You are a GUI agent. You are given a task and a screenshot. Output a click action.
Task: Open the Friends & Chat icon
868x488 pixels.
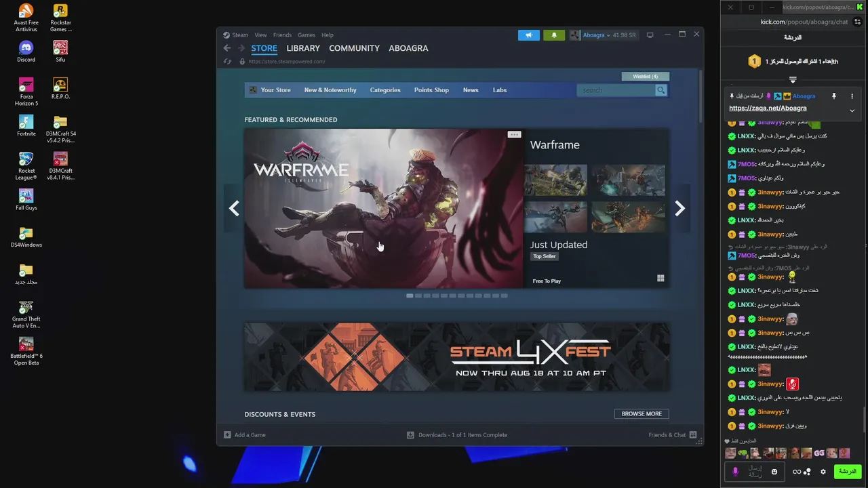pyautogui.click(x=693, y=435)
